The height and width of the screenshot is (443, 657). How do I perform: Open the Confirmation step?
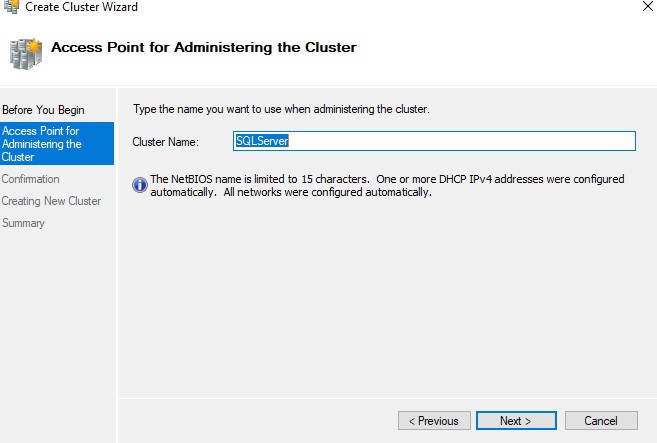pyautogui.click(x=30, y=179)
